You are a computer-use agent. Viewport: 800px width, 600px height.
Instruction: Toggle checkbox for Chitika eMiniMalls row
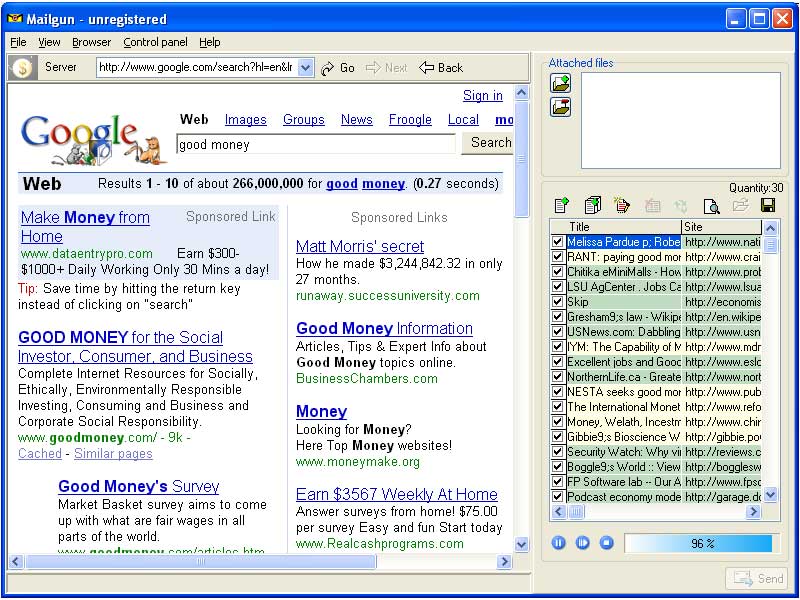[558, 271]
